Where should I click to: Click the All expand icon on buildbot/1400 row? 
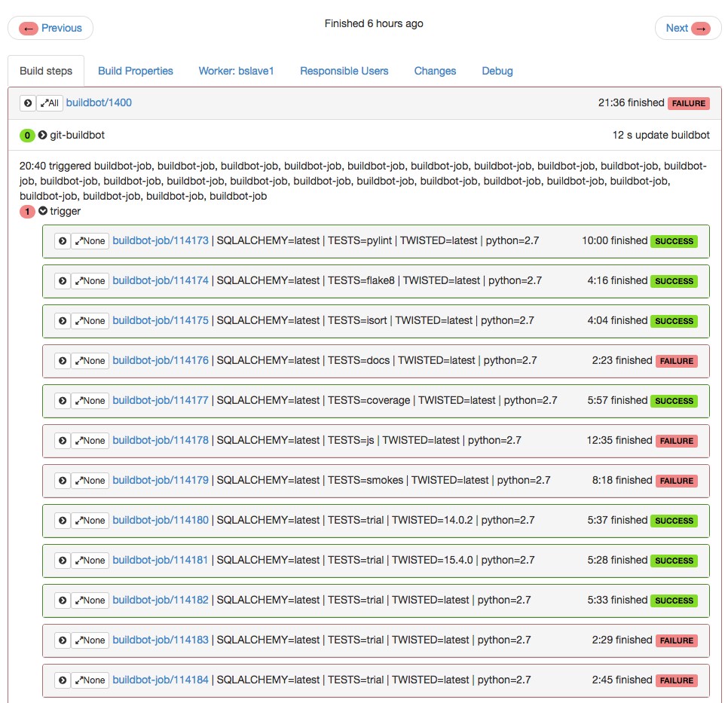(49, 102)
